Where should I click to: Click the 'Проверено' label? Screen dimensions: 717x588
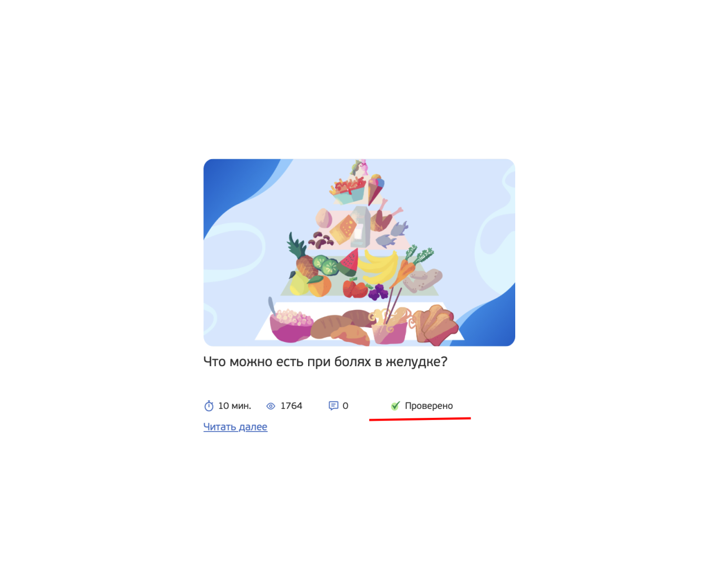tap(429, 406)
